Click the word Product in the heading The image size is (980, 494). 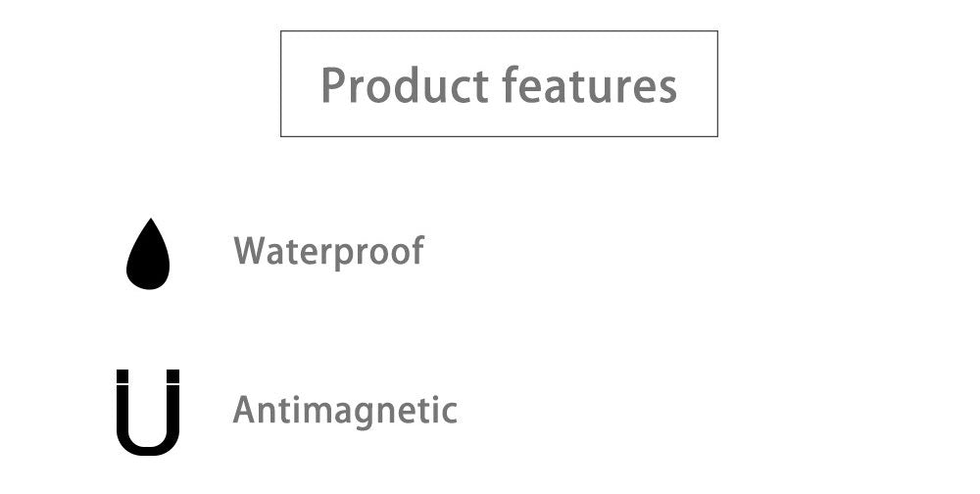[x=405, y=85]
